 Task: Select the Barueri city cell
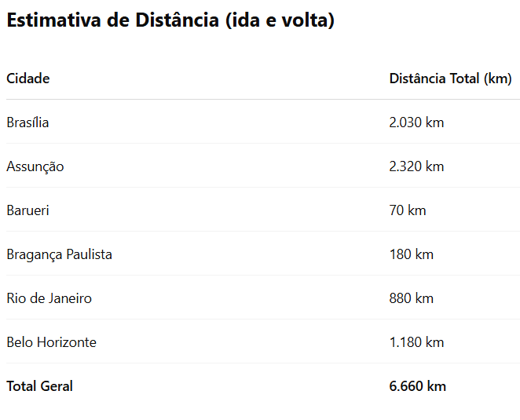pyautogui.click(x=28, y=210)
